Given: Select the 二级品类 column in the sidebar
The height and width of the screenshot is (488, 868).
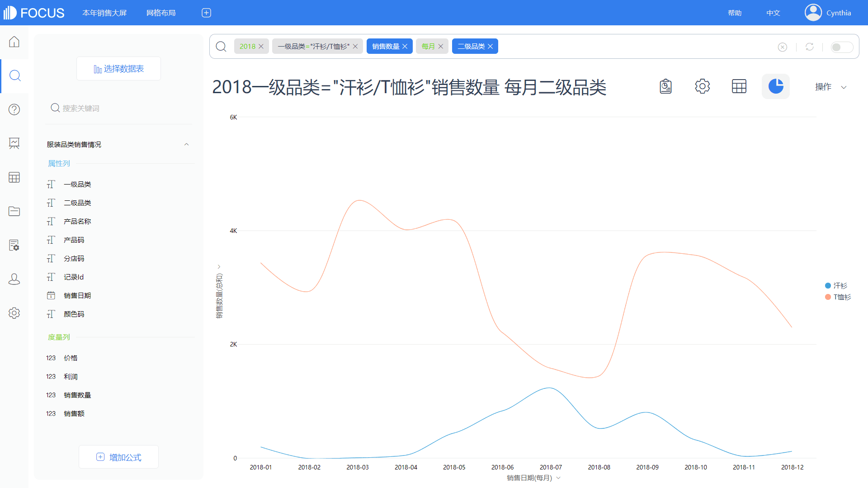Looking at the screenshot, I should pos(77,203).
